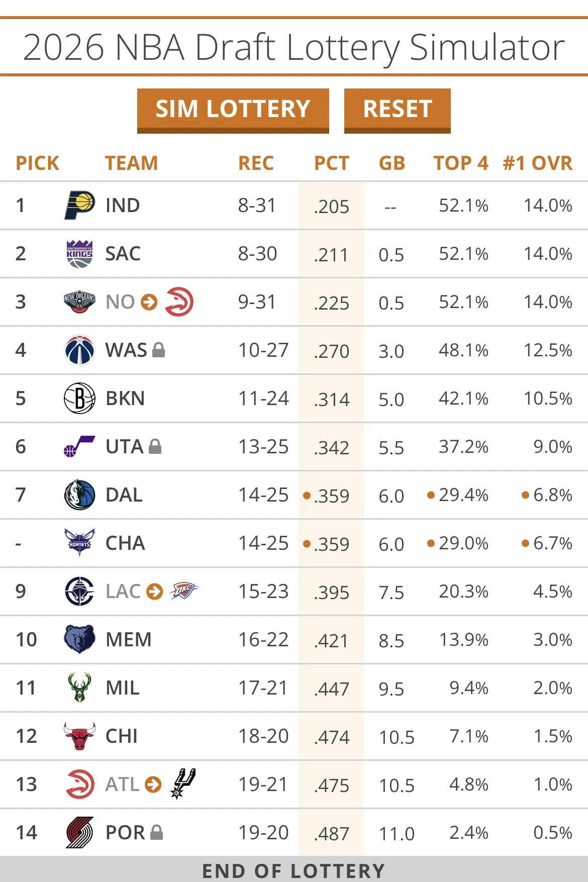Select the #1 OVR column header

pyautogui.click(x=538, y=163)
